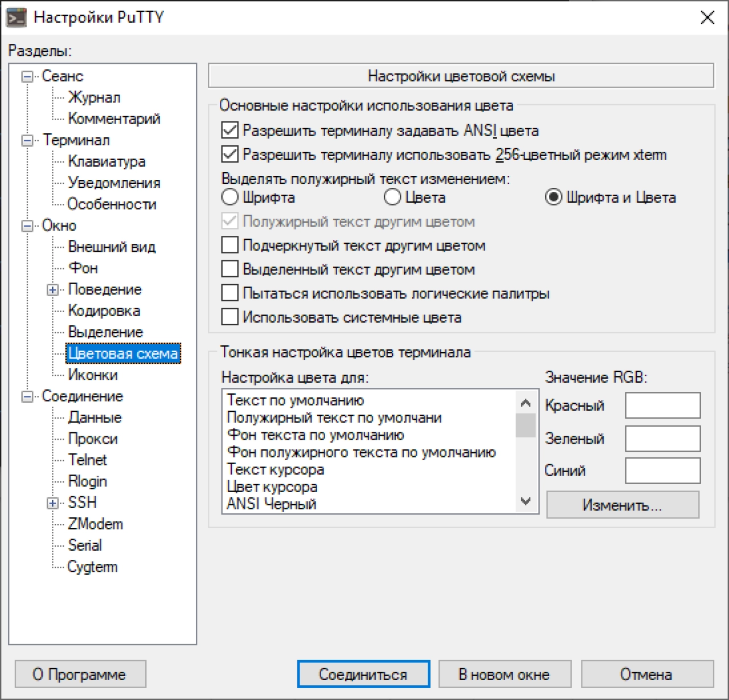Click the В новом окне button
This screenshot has width=729, height=700.
pyautogui.click(x=505, y=674)
